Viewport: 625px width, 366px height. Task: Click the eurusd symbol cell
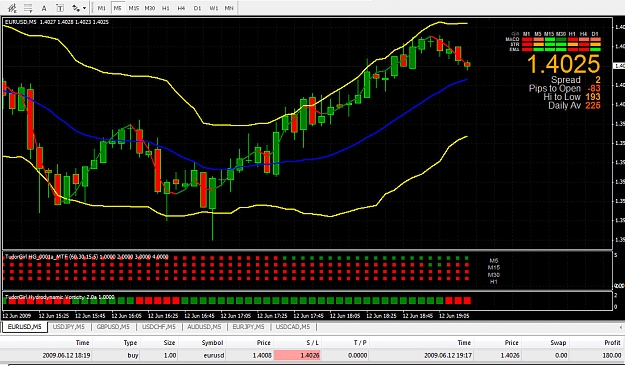(x=213, y=355)
